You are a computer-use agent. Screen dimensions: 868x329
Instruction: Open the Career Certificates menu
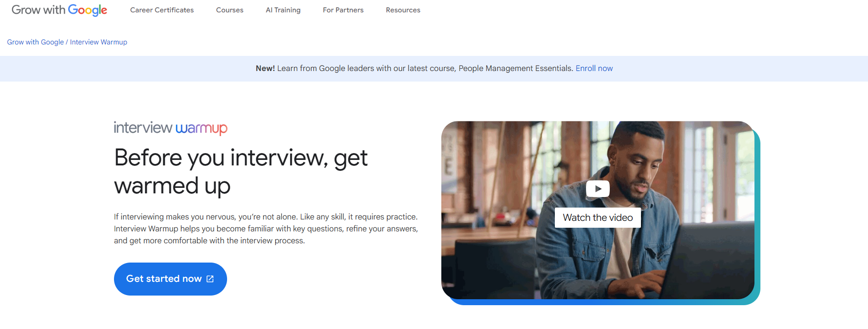162,10
